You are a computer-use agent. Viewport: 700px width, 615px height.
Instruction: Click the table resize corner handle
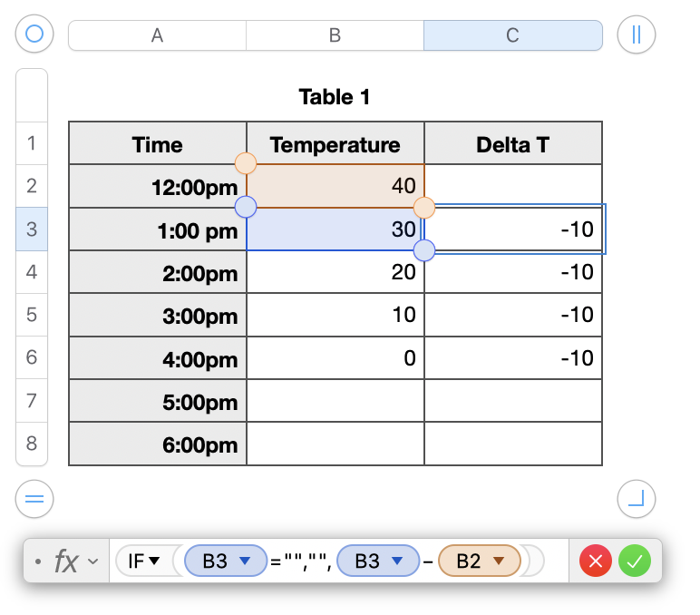tap(636, 498)
